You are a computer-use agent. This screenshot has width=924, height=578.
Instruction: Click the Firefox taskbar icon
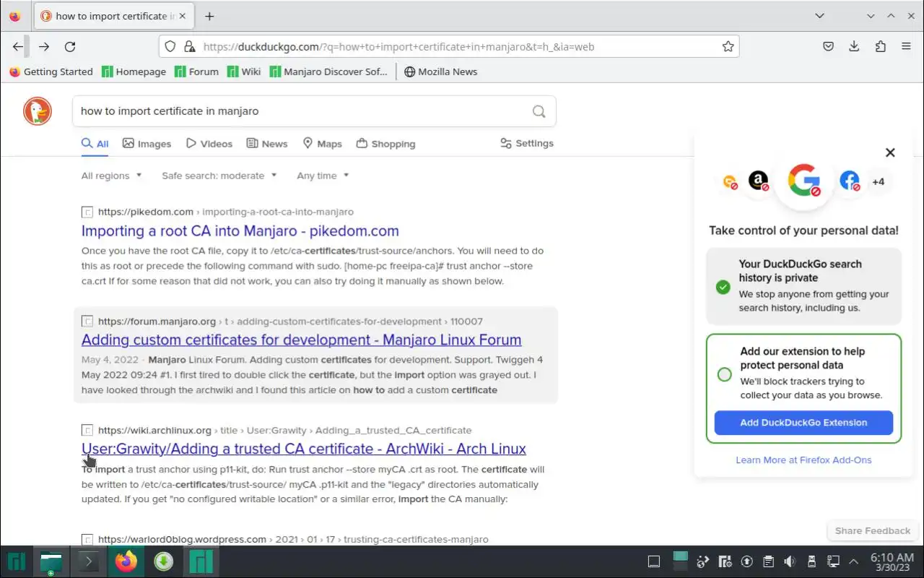tap(126, 561)
